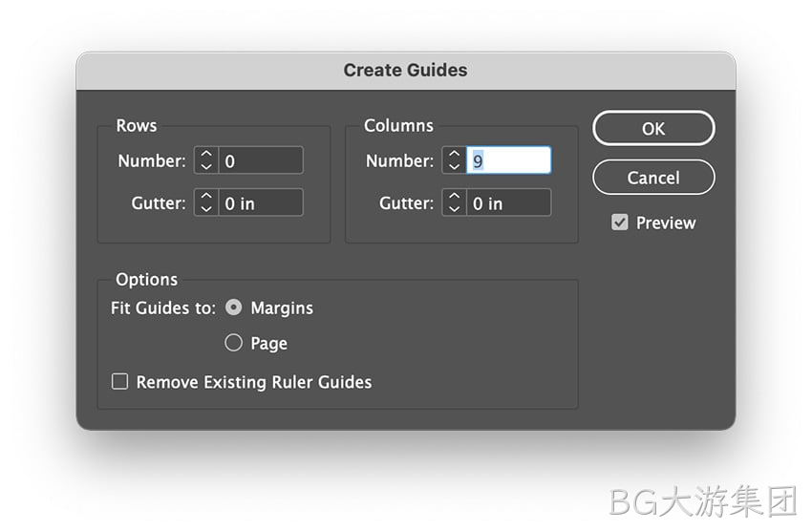Increase the Rows Gutter stepper up arrow
812x531 pixels.
pyautogui.click(x=206, y=197)
